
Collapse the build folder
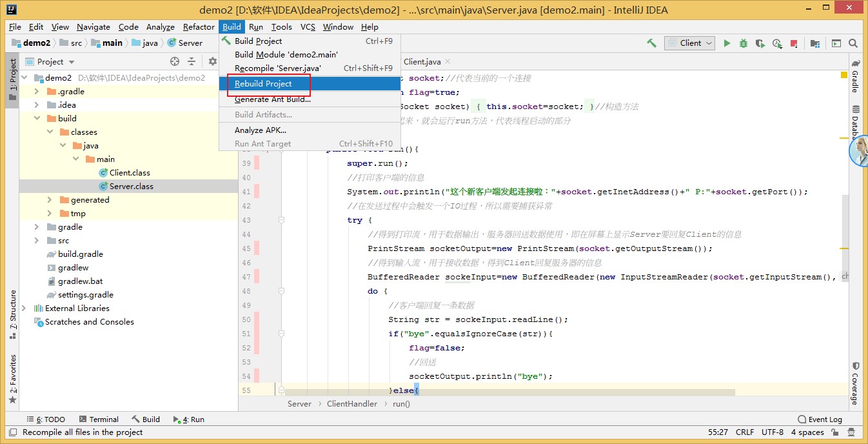37,118
